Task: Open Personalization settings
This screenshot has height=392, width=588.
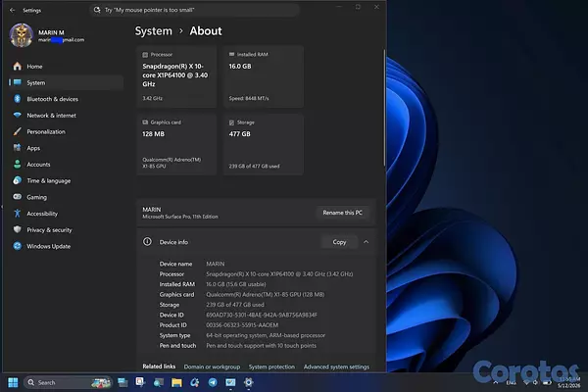Action: point(66,131)
